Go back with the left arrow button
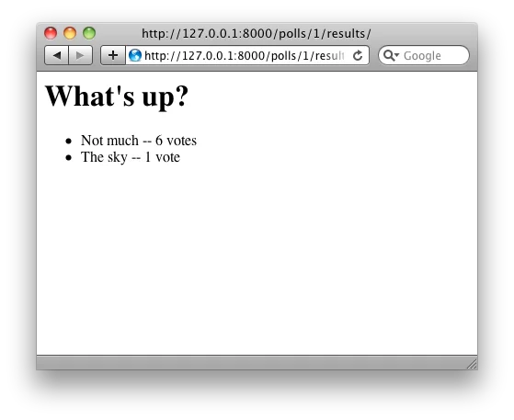The height and width of the screenshot is (420, 514). pyautogui.click(x=56, y=55)
